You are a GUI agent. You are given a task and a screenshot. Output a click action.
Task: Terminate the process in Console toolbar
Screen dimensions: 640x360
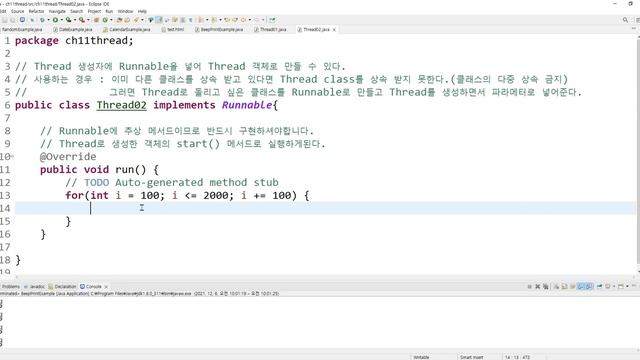click(x=529, y=287)
